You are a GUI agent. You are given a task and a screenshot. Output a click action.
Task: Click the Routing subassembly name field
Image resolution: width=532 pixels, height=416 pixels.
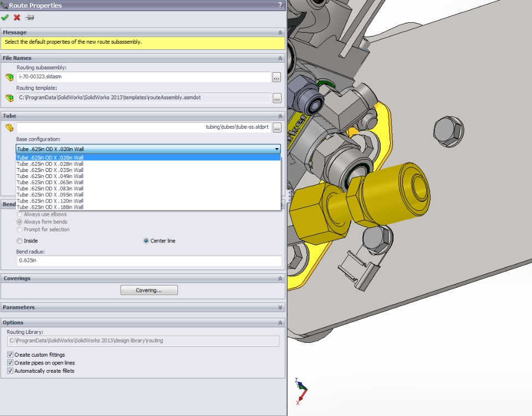pos(144,77)
